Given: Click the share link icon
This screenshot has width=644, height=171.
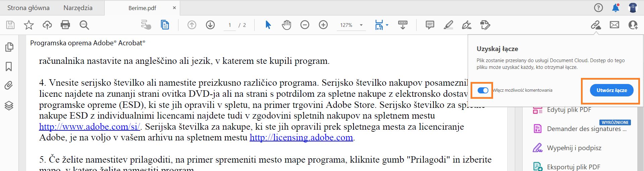Looking at the screenshot, I should click(x=596, y=25).
